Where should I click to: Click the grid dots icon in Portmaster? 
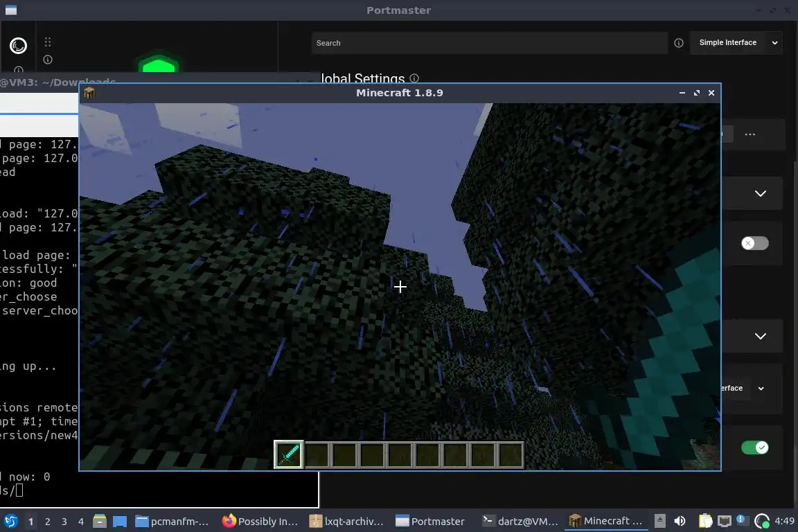pyautogui.click(x=48, y=42)
